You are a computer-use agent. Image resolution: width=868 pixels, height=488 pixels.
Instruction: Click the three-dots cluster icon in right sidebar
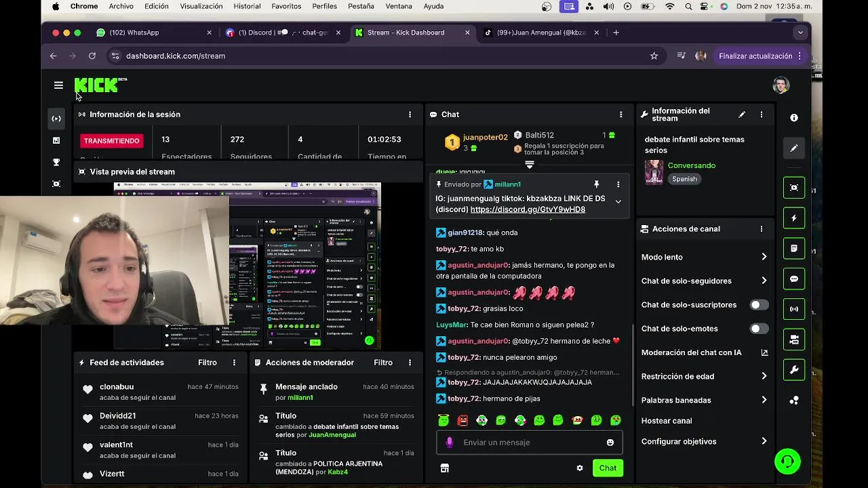point(794,401)
